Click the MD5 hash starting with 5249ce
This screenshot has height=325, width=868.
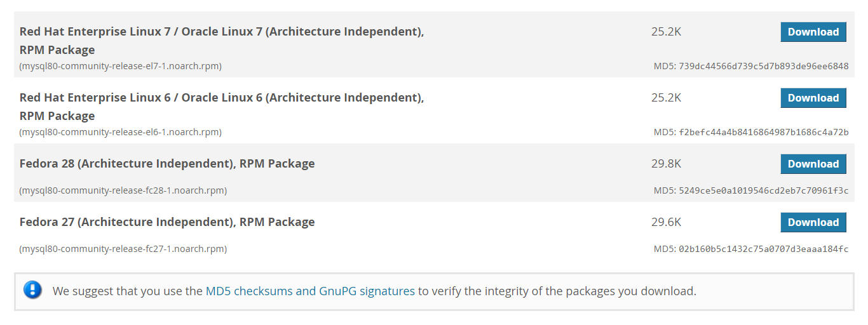764,190
